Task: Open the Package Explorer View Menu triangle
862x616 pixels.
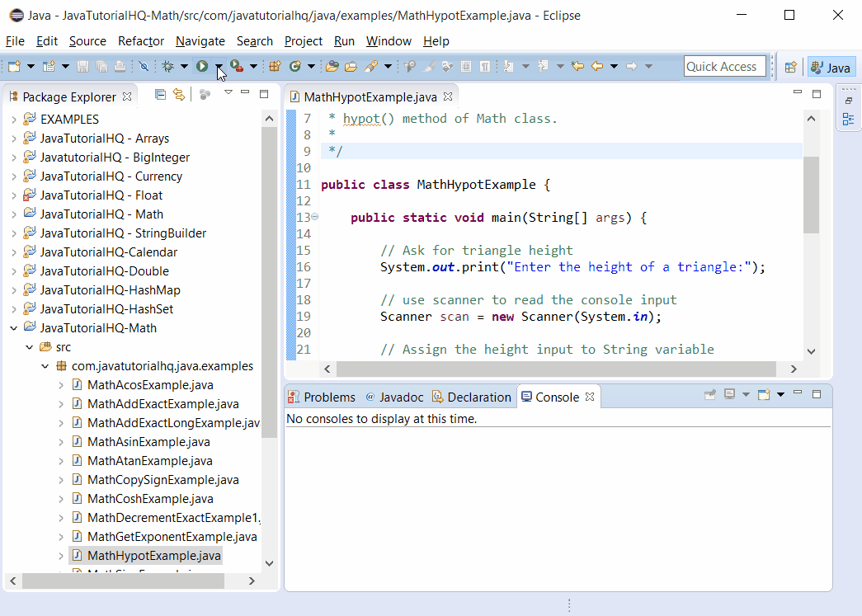Action: [228, 92]
